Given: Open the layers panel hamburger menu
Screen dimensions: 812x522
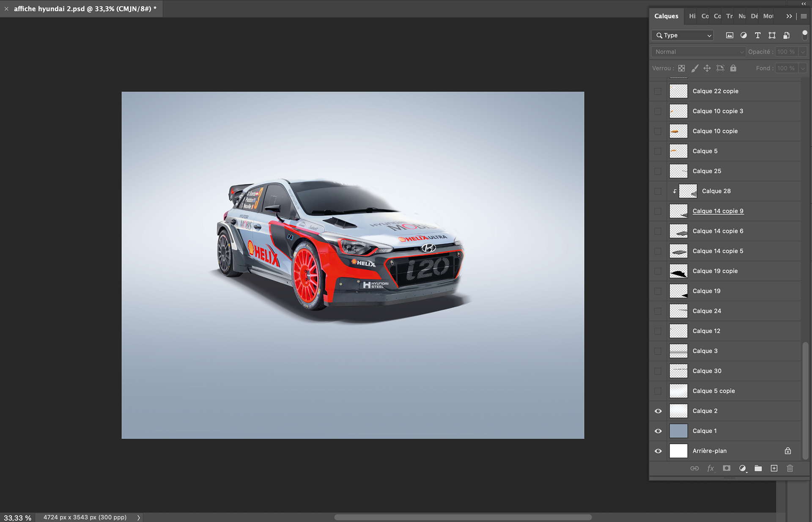Looking at the screenshot, I should click(804, 16).
